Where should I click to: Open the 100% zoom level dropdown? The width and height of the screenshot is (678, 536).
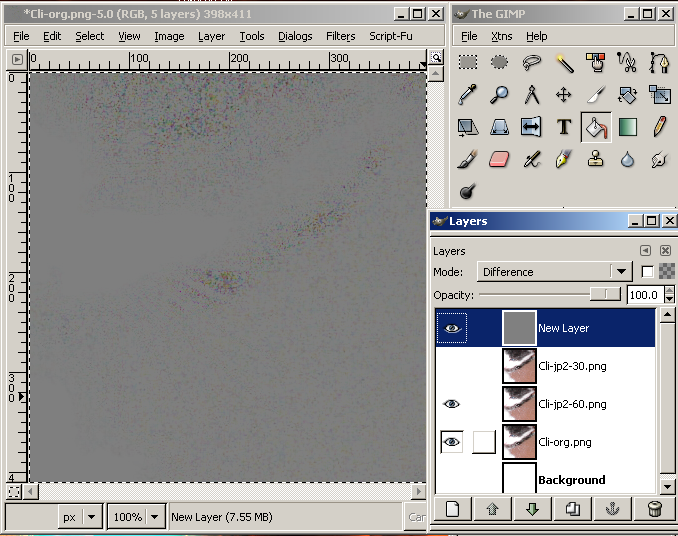(136, 517)
